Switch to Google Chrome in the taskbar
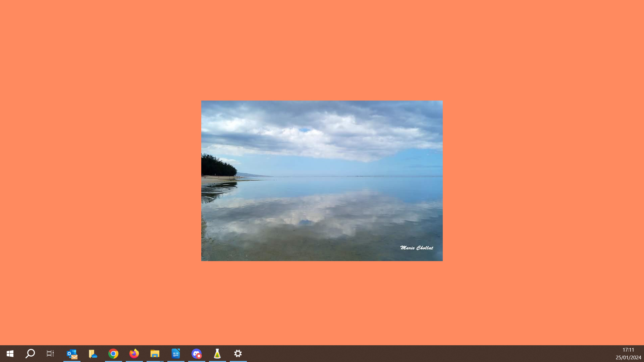 click(113, 354)
